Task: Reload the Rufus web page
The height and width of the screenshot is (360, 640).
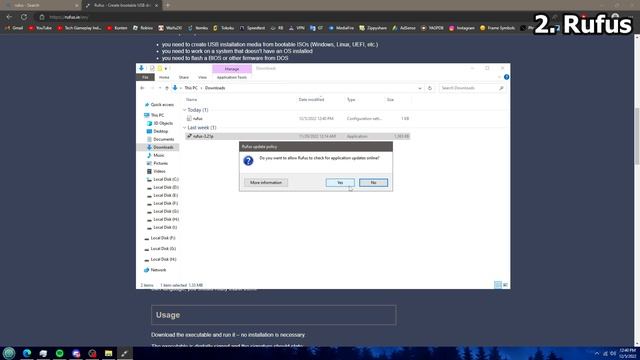Action: tap(24, 17)
